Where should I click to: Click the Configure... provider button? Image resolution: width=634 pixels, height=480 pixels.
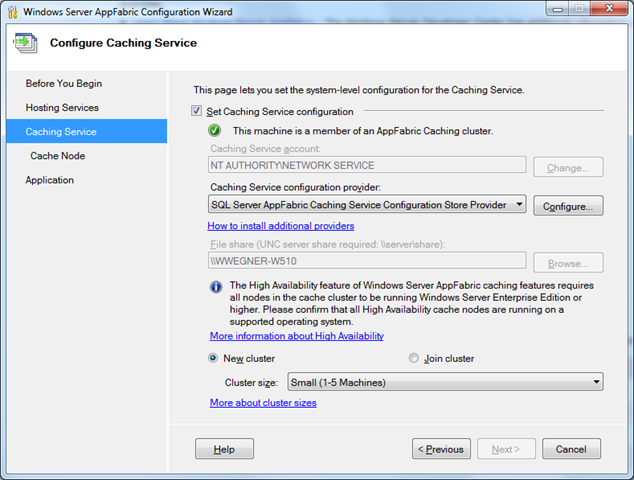coord(568,205)
